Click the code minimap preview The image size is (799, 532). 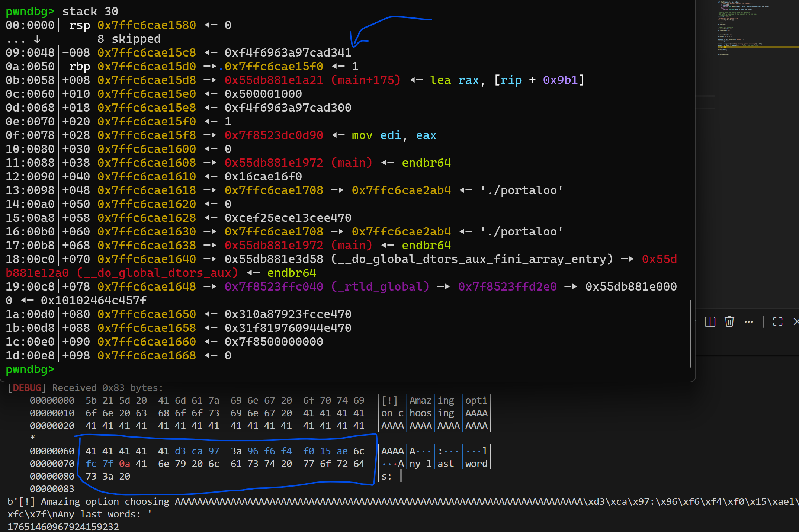click(x=740, y=26)
